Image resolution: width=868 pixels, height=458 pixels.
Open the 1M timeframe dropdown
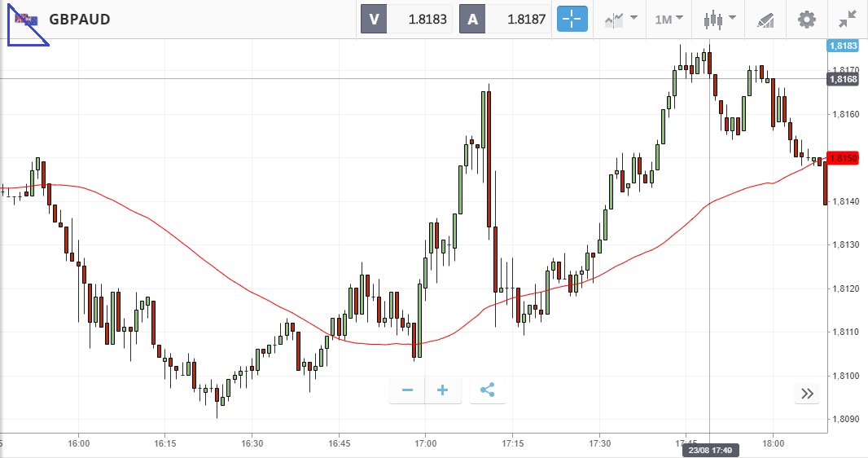click(x=669, y=20)
